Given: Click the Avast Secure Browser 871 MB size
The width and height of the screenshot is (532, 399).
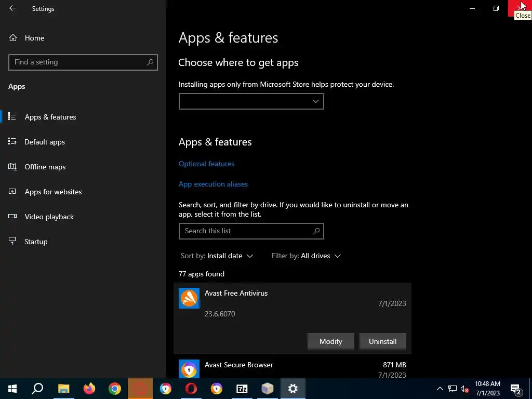Looking at the screenshot, I should [x=395, y=365].
